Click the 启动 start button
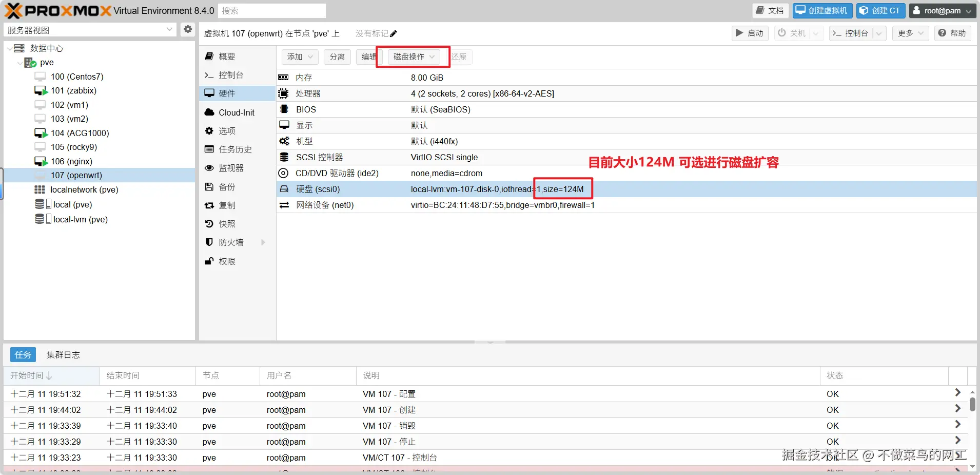The image size is (980, 475). point(750,33)
